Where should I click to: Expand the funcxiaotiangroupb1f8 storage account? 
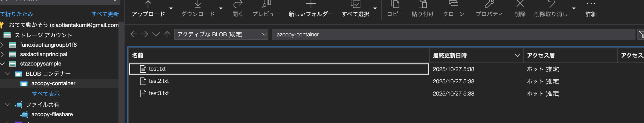coord(2,45)
